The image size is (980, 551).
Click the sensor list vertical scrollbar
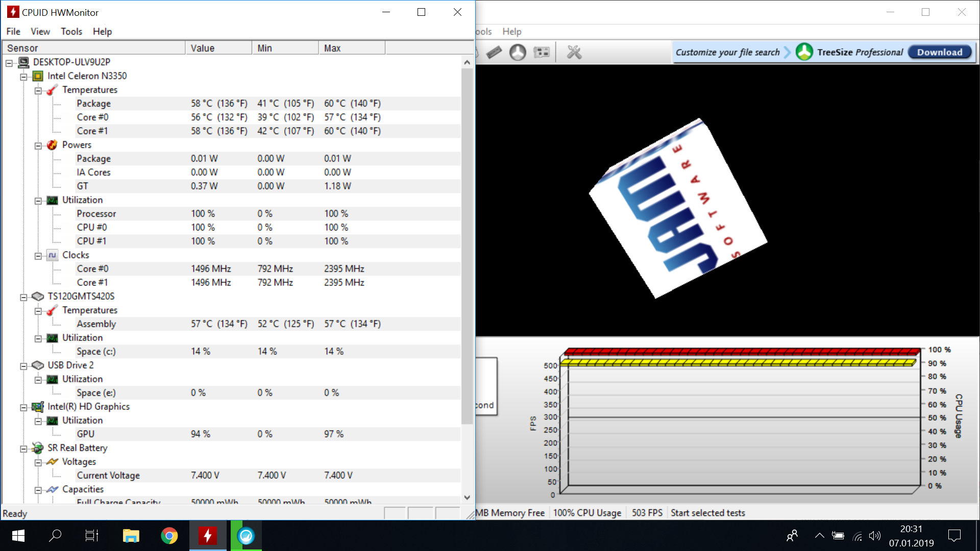click(467, 245)
